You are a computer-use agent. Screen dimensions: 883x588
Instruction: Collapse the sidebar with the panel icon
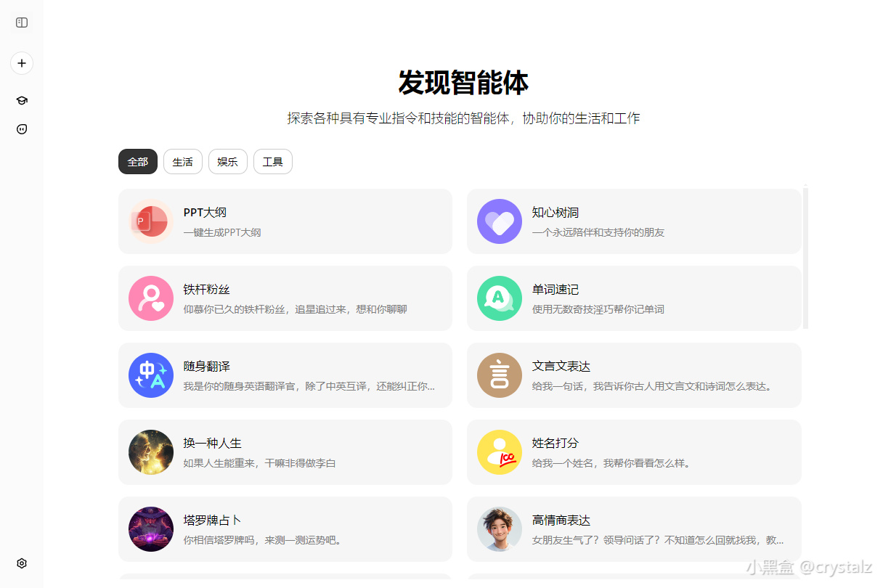click(21, 22)
